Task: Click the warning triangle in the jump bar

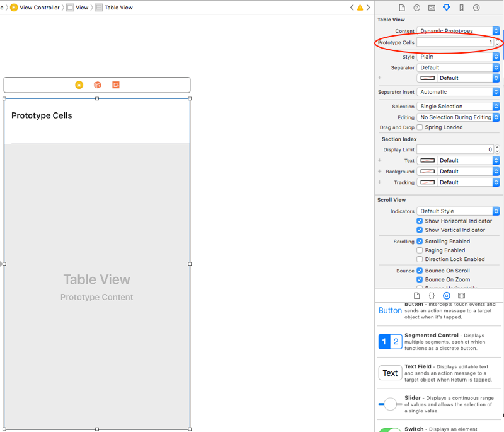Action: click(359, 7)
